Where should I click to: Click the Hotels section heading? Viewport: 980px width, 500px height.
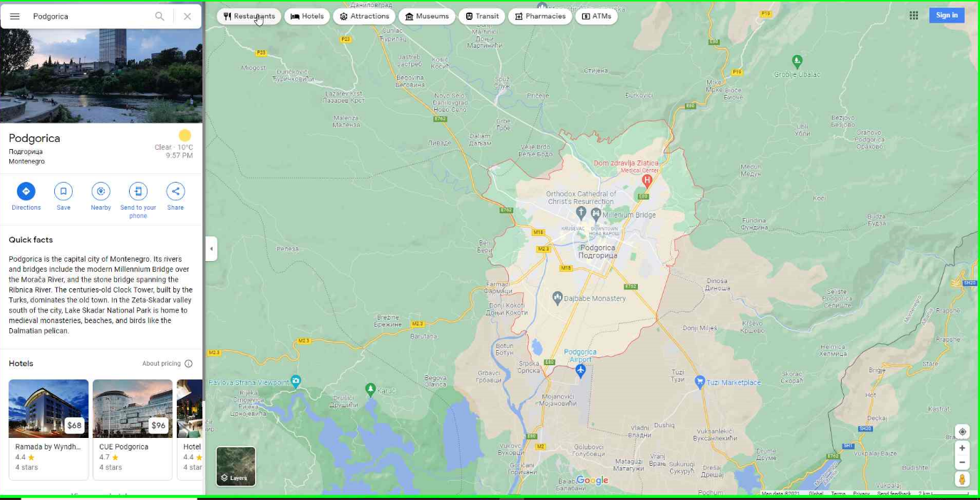[x=21, y=364]
